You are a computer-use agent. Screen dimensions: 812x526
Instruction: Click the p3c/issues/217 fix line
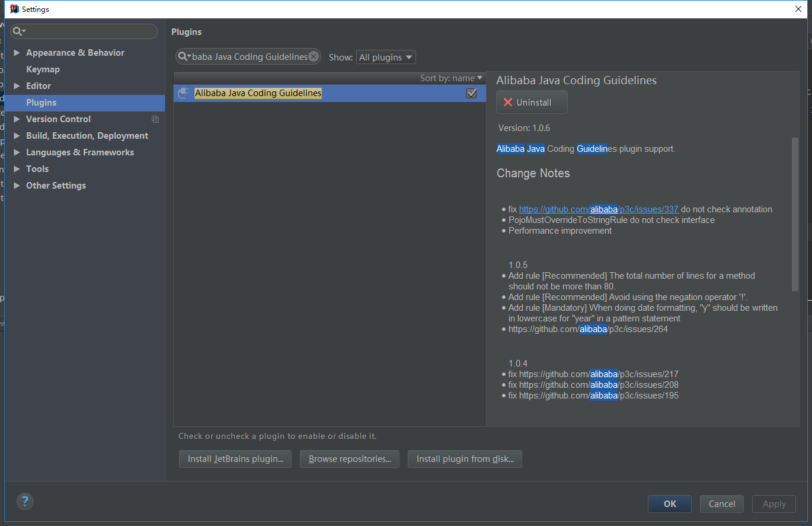(593, 374)
